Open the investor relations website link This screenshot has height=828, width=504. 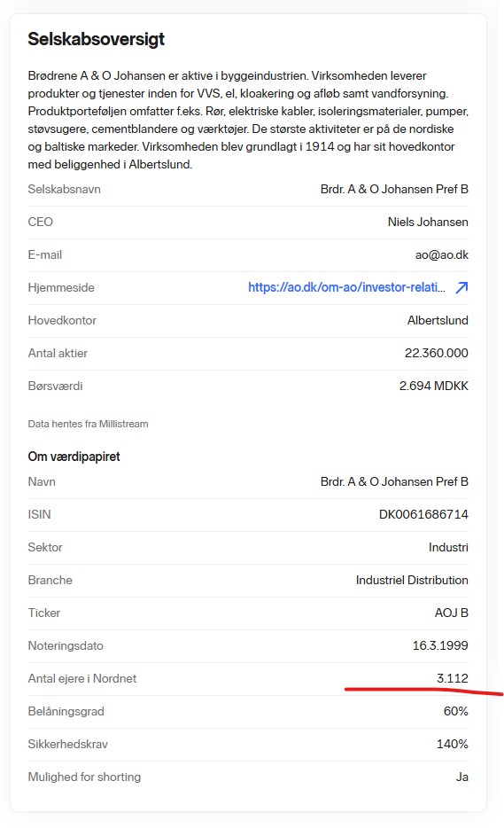click(x=346, y=287)
